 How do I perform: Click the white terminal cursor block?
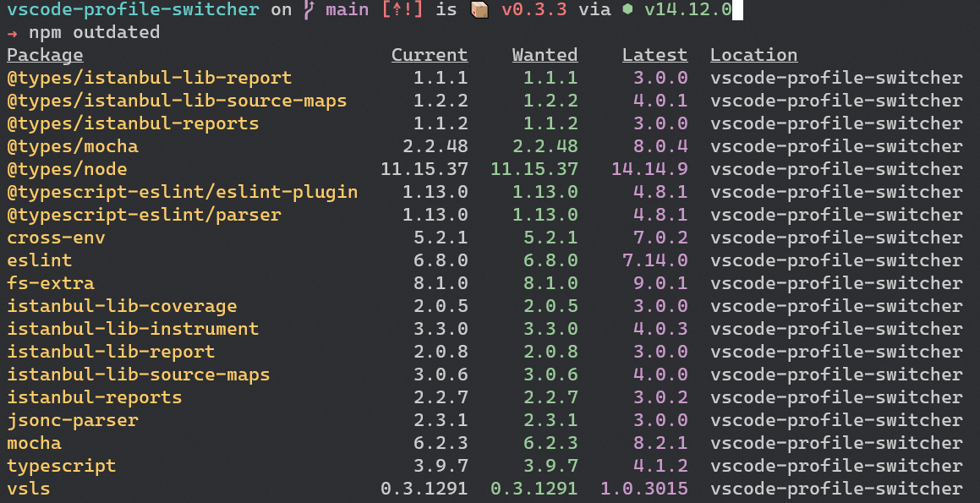click(x=737, y=10)
